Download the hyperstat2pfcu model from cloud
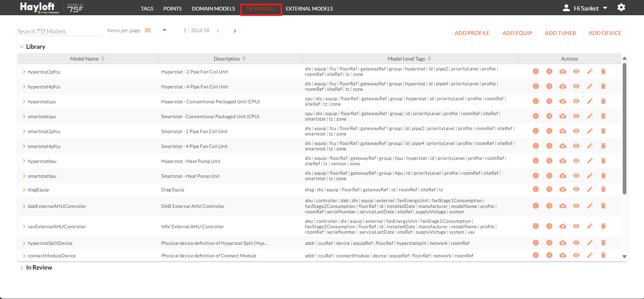644x299 pixels. pyautogui.click(x=563, y=71)
